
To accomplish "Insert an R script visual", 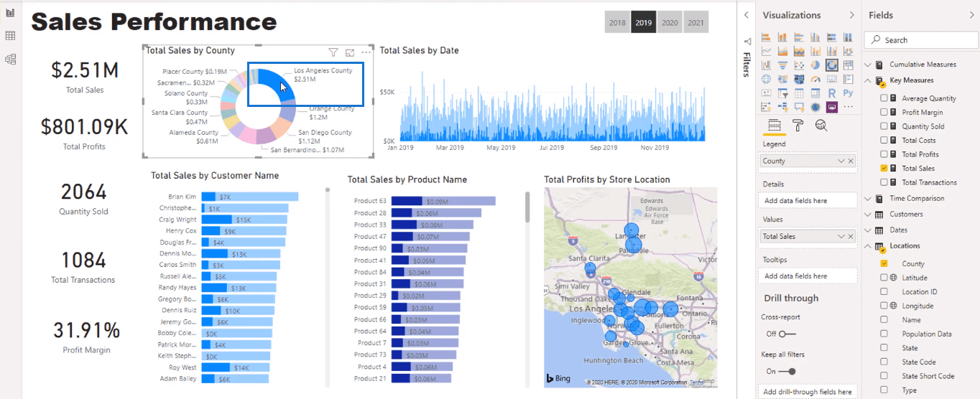I will click(x=832, y=93).
